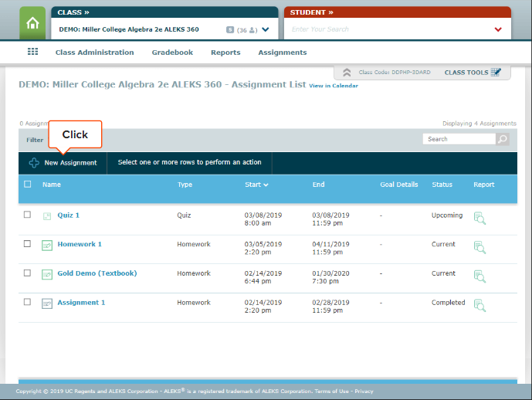Open the grid apps menu icon
532x400 pixels.
click(x=32, y=52)
